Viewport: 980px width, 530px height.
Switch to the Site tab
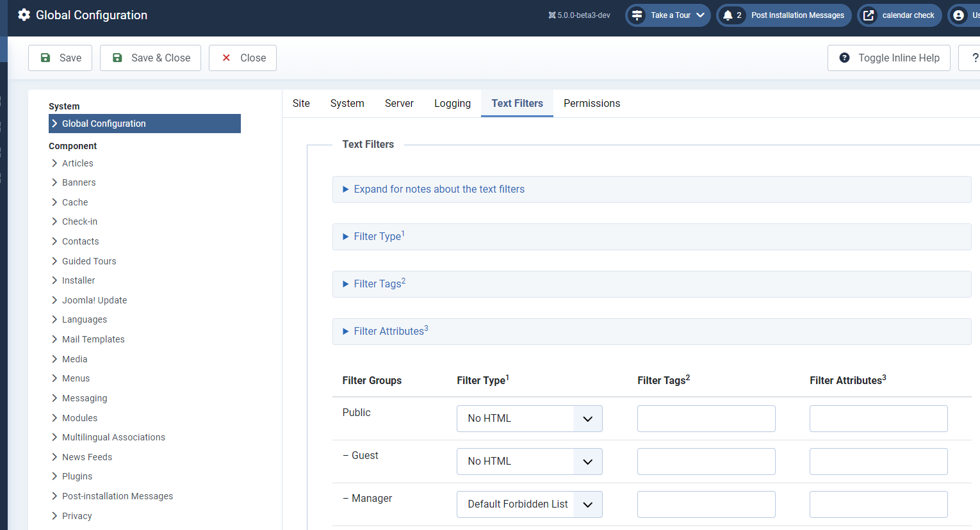pyautogui.click(x=301, y=103)
